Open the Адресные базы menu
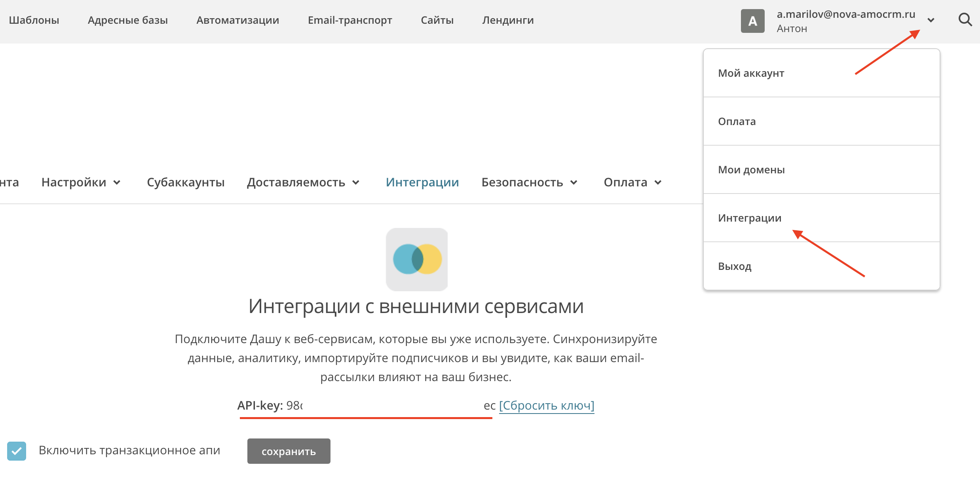The height and width of the screenshot is (482, 980). click(127, 20)
